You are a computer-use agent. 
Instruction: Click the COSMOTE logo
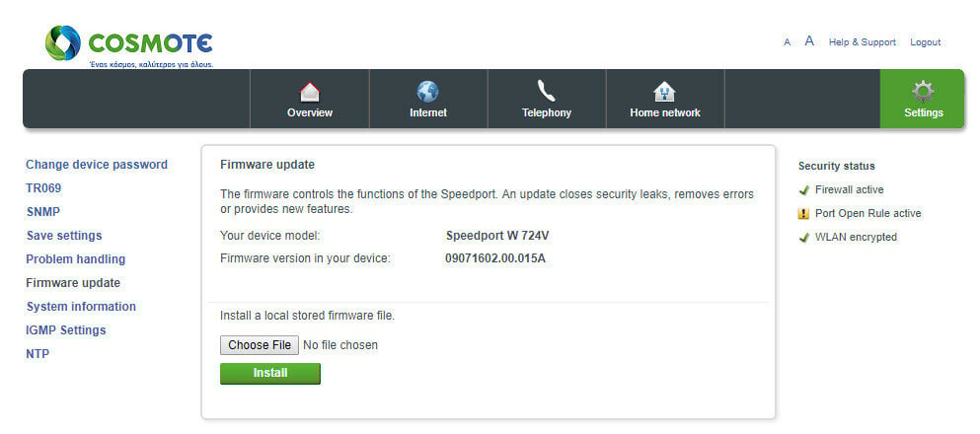128,46
